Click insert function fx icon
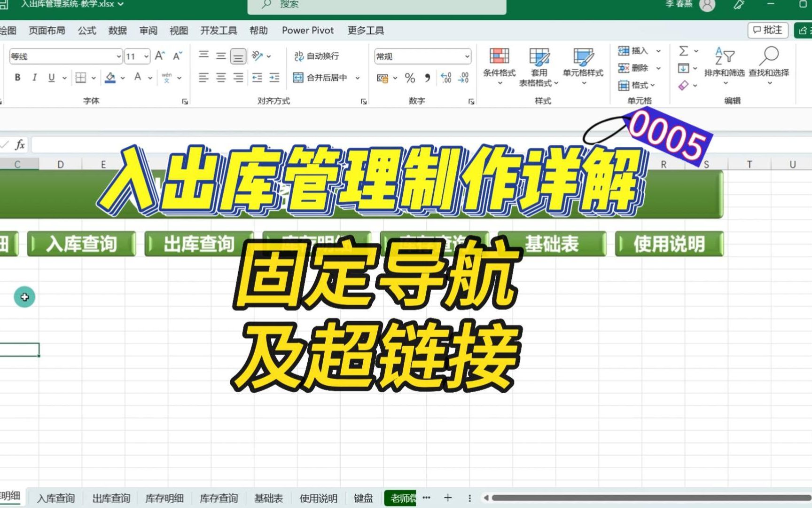Screen dimensions: 812x508 point(20,144)
